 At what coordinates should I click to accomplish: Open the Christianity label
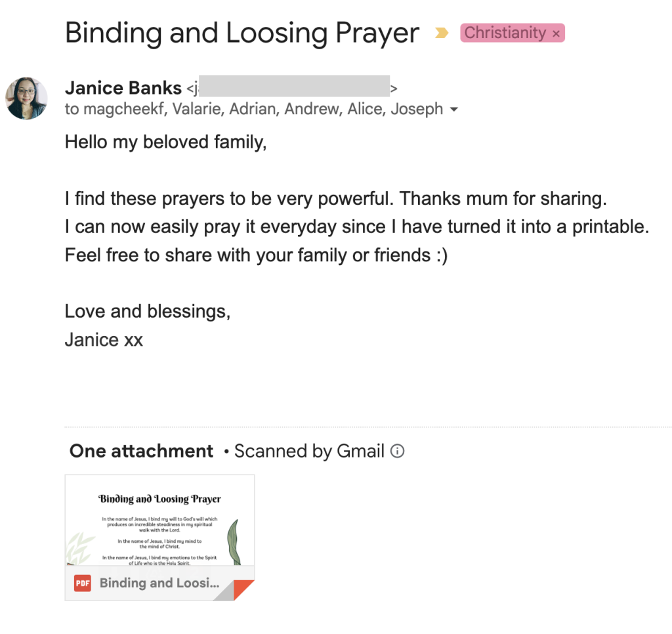click(x=505, y=33)
